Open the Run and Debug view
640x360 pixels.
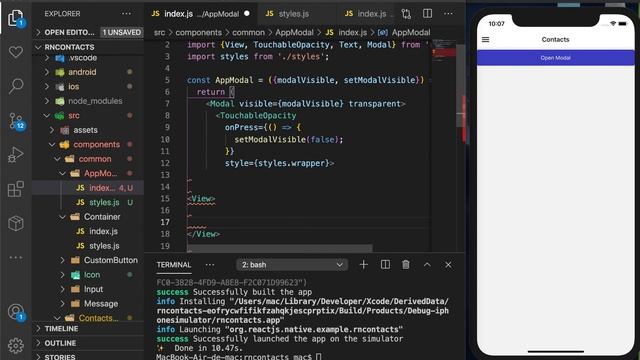(16, 155)
